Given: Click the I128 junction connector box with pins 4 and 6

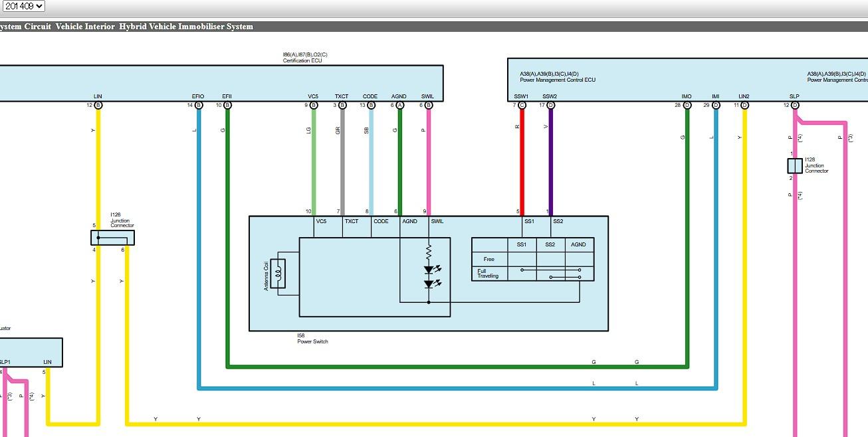Looking at the screenshot, I should (x=112, y=238).
